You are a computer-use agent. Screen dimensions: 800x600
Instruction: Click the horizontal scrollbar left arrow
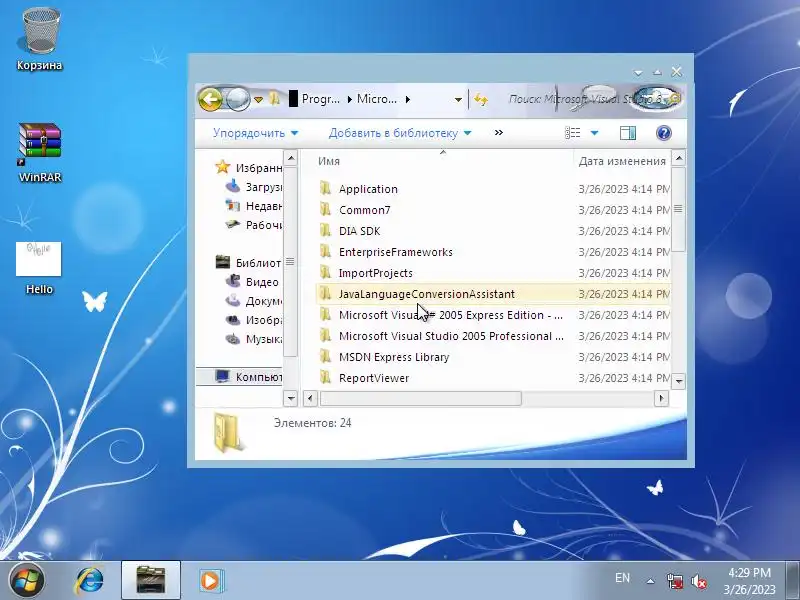tap(310, 398)
